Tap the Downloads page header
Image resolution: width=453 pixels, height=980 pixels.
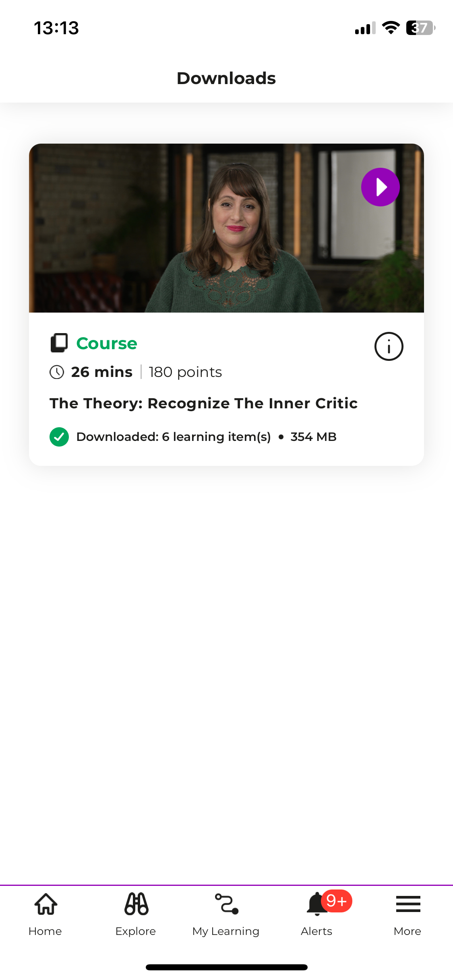click(226, 78)
